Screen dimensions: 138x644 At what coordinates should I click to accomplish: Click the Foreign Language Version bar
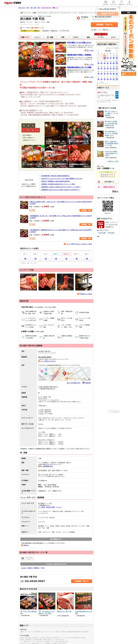click(x=56, y=564)
